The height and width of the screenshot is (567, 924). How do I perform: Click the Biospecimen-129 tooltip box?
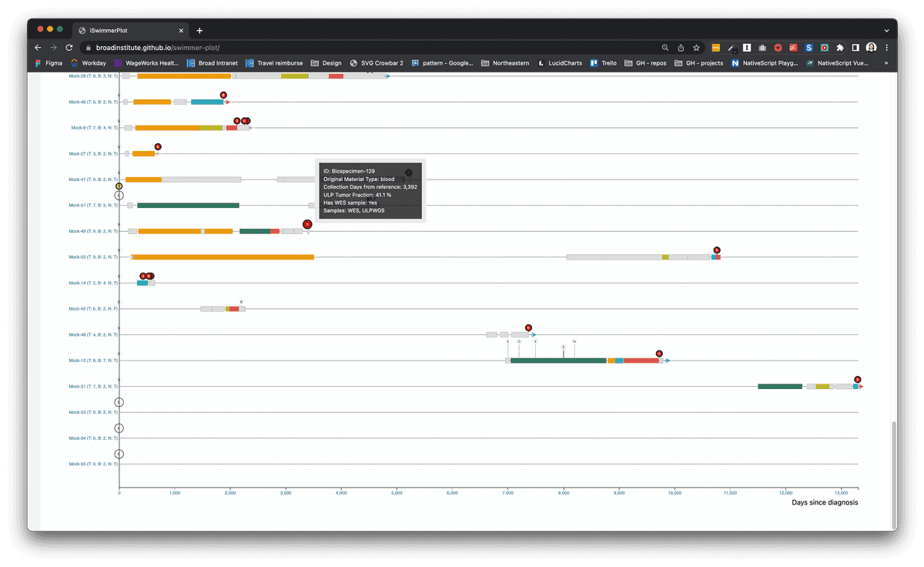click(370, 189)
